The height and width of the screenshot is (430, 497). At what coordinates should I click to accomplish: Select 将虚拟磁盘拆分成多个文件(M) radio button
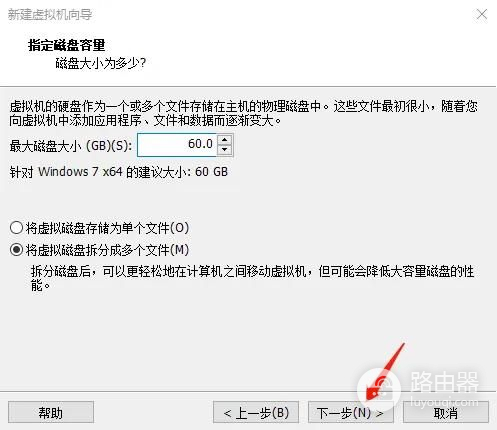[16, 250]
